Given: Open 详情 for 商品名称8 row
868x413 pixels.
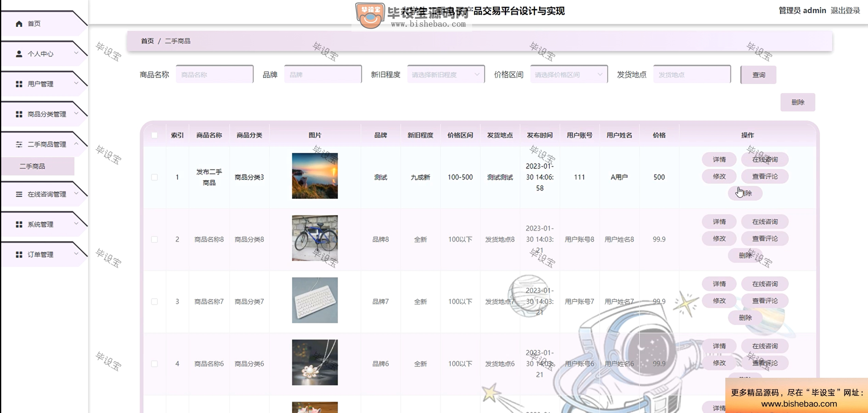Looking at the screenshot, I should pos(719,222).
